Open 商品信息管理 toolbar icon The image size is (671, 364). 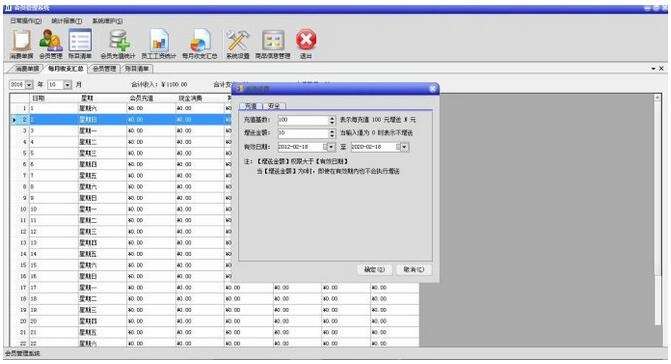coord(273,44)
